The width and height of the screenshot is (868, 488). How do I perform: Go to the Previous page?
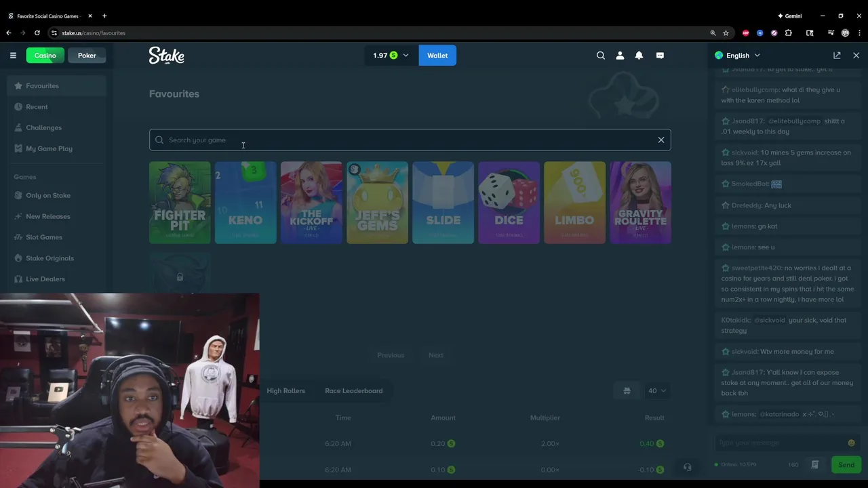[x=391, y=355]
